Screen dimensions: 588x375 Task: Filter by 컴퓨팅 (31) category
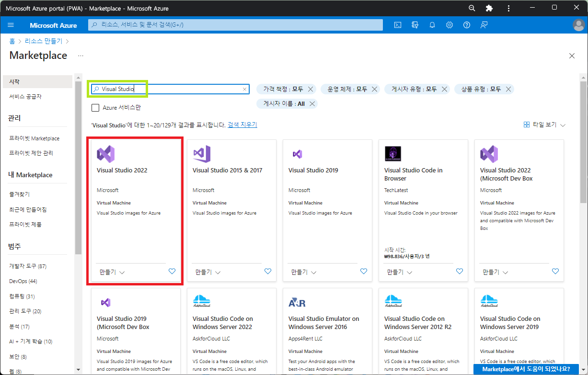pos(22,296)
